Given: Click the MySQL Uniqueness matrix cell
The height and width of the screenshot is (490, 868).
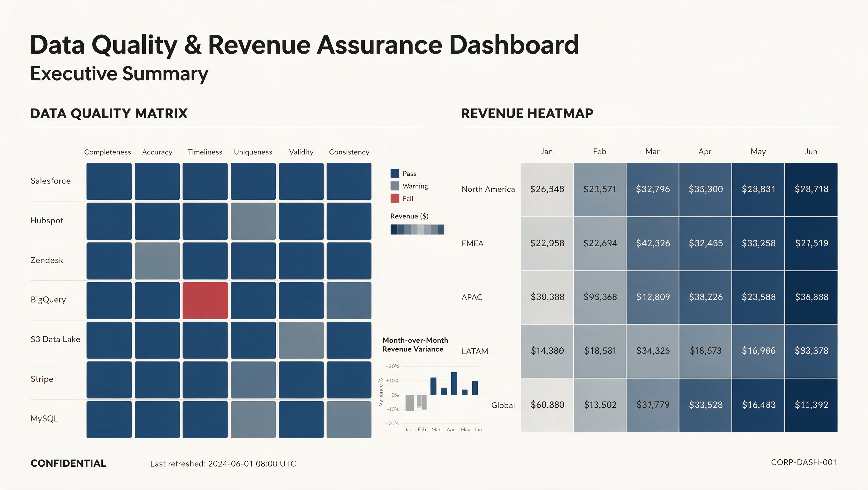Looking at the screenshot, I should click(253, 419).
